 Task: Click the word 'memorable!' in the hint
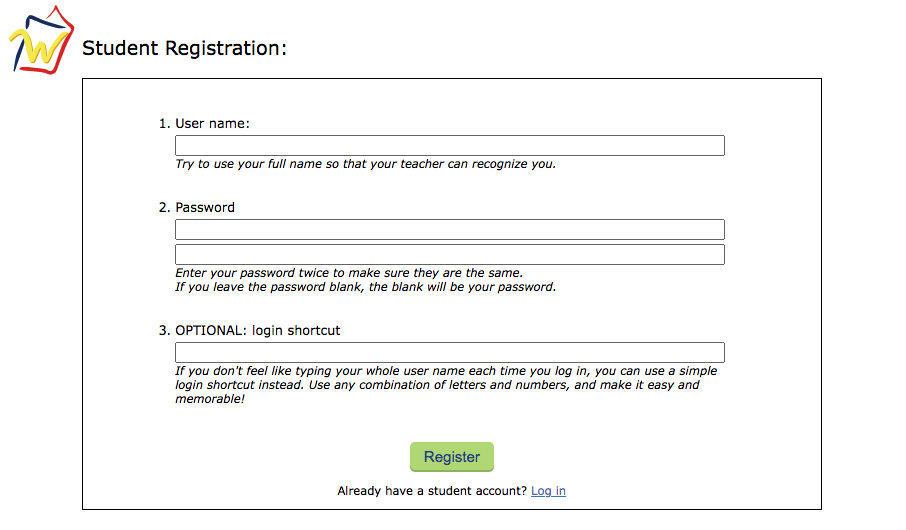tap(210, 399)
